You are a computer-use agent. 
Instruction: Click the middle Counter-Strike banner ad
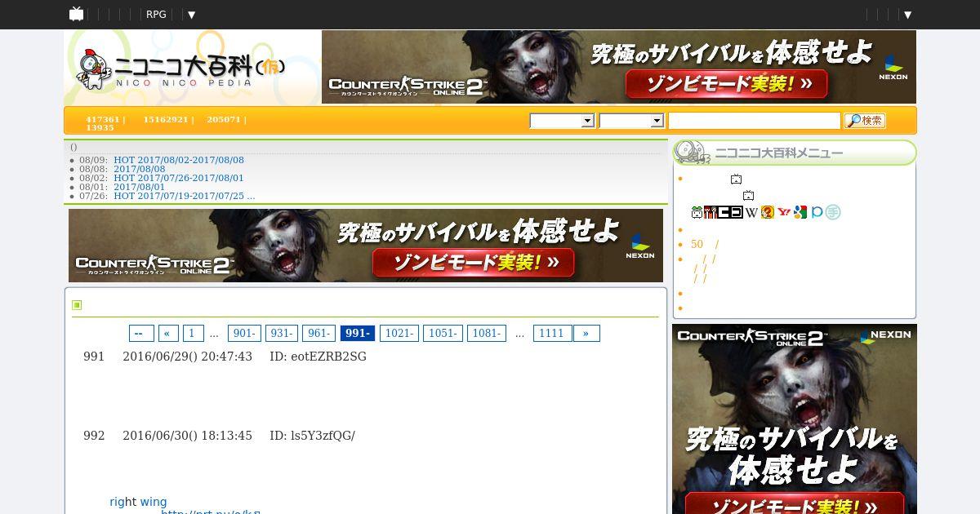pyautogui.click(x=366, y=246)
